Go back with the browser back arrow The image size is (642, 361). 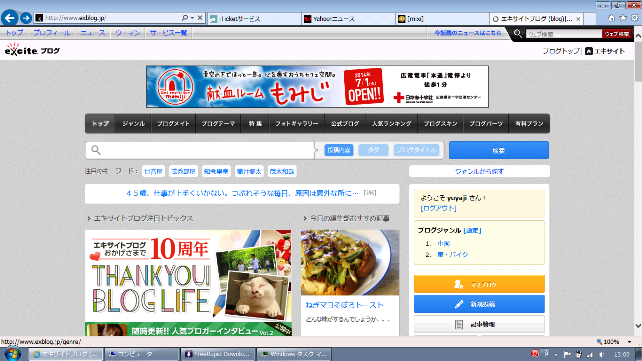click(10, 18)
